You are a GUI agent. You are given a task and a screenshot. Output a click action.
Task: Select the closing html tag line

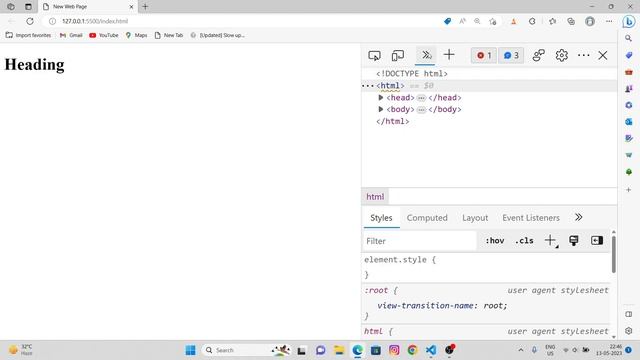pyautogui.click(x=393, y=121)
